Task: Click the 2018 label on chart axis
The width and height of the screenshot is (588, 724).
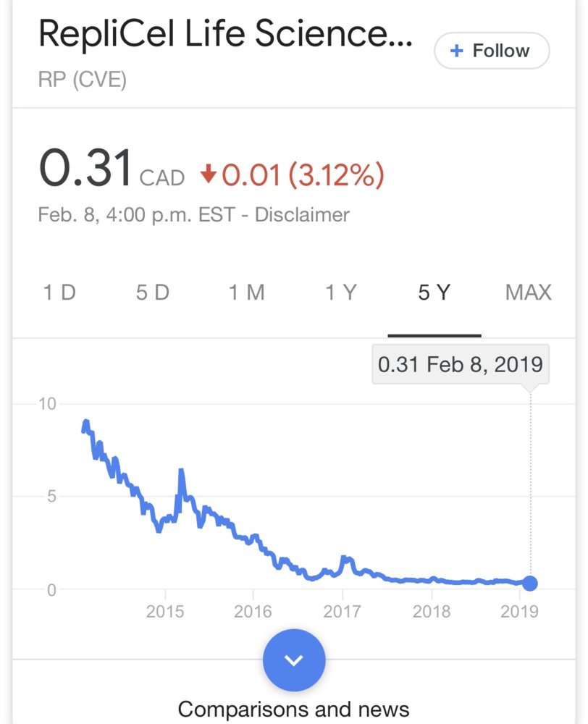Action: click(x=431, y=611)
